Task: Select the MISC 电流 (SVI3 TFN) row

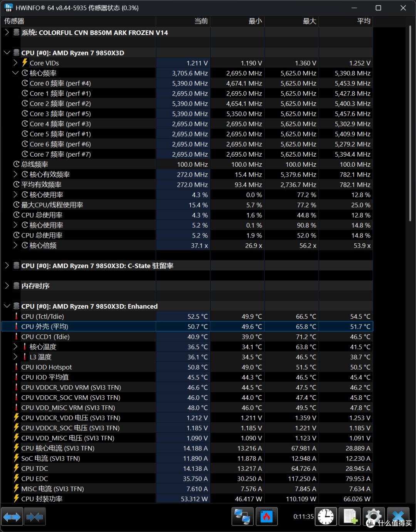Action: pos(187,489)
